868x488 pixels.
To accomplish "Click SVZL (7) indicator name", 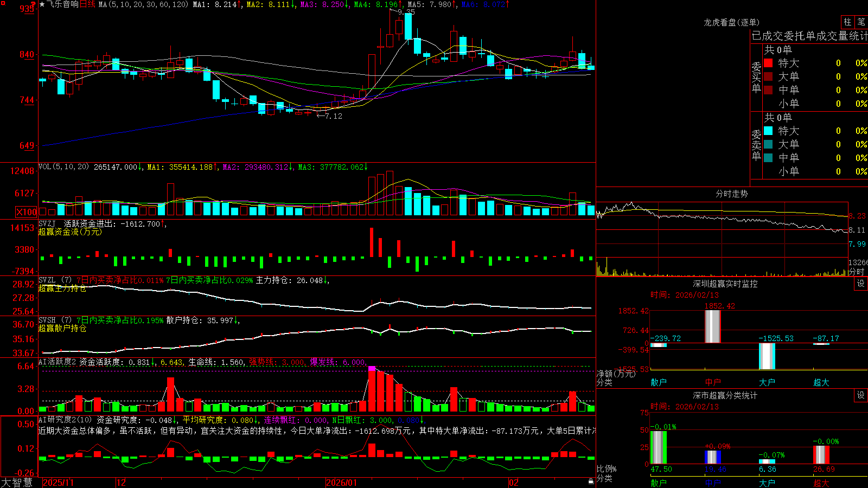I will [55, 280].
